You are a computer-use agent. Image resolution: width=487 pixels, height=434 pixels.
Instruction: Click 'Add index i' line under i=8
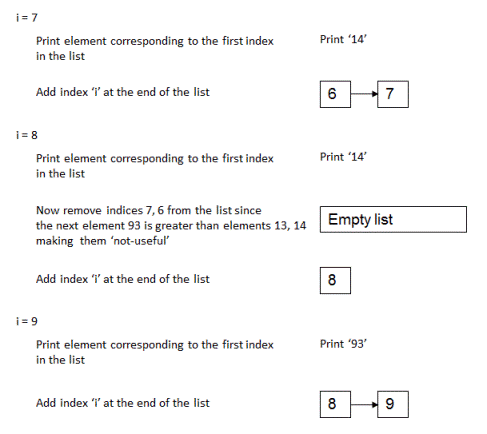pyautogui.click(x=123, y=279)
